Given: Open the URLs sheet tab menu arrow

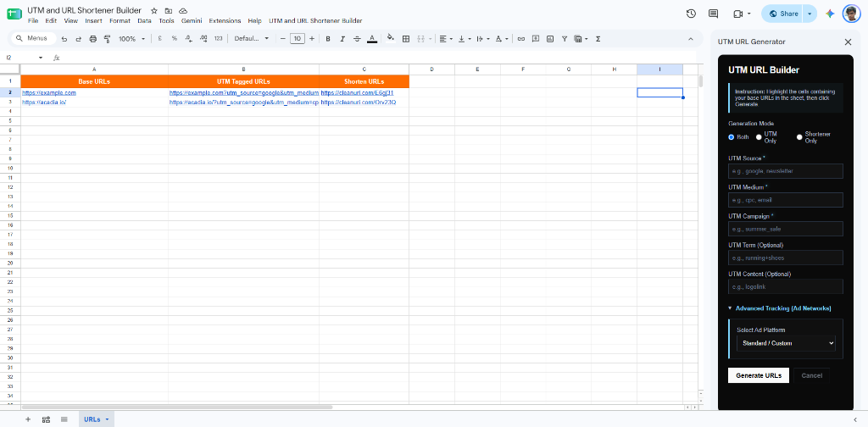Looking at the screenshot, I should (107, 419).
